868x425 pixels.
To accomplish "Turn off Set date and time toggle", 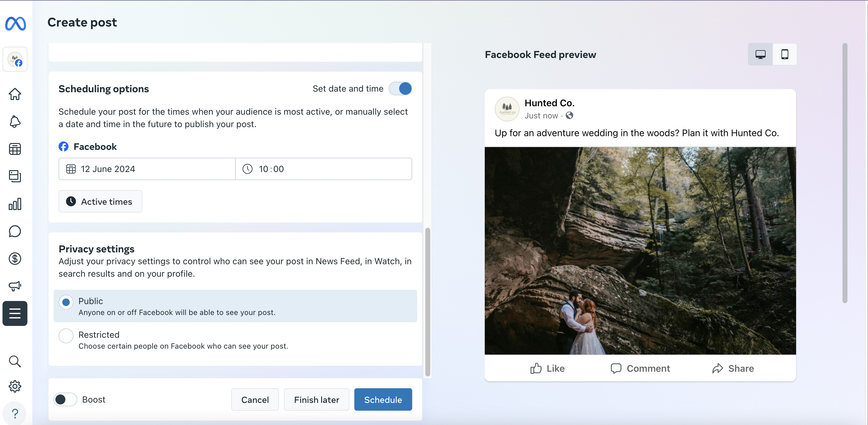I will point(400,89).
